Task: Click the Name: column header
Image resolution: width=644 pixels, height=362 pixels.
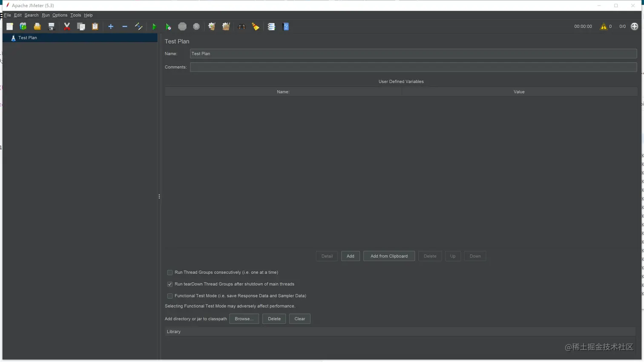Action: click(x=283, y=92)
